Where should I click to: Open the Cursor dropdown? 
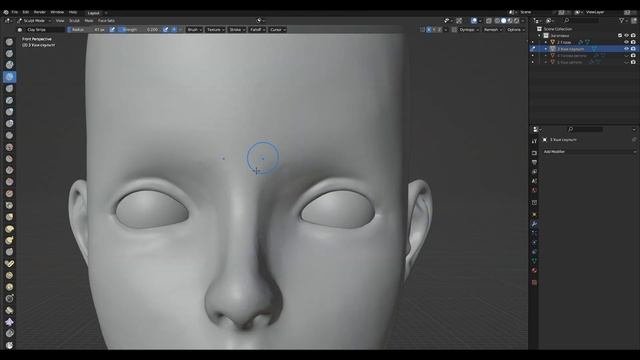pos(277,30)
